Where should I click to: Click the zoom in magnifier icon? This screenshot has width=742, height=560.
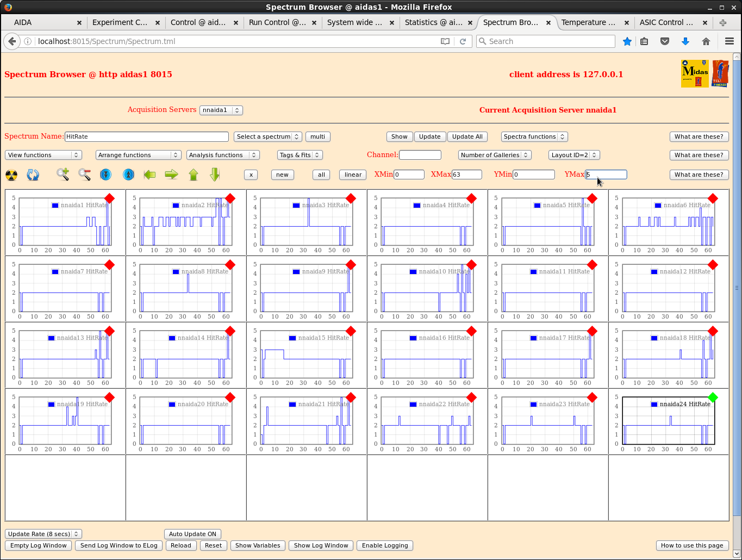point(63,175)
